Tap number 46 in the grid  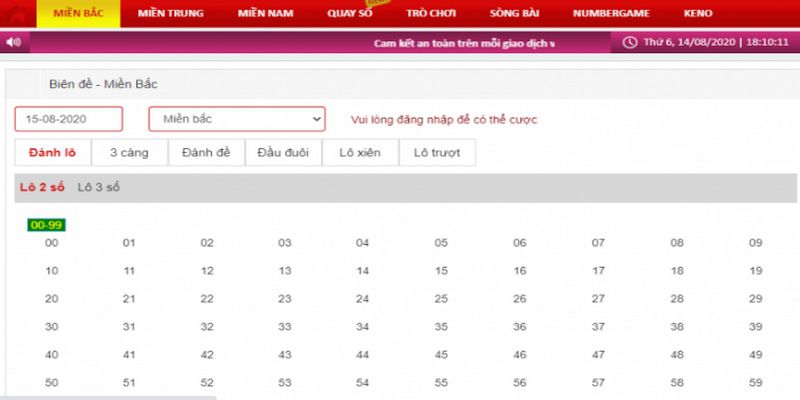tap(519, 355)
